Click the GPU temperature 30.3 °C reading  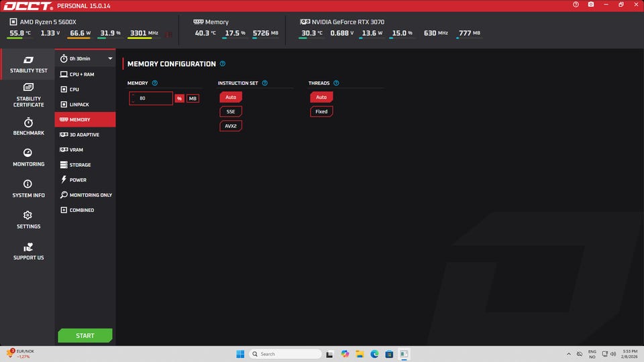[x=312, y=34]
